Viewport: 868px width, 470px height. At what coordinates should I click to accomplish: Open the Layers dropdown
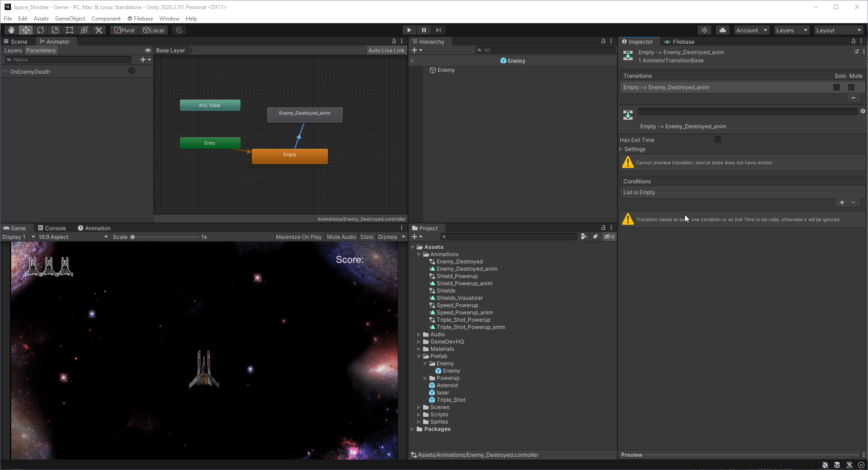point(792,30)
